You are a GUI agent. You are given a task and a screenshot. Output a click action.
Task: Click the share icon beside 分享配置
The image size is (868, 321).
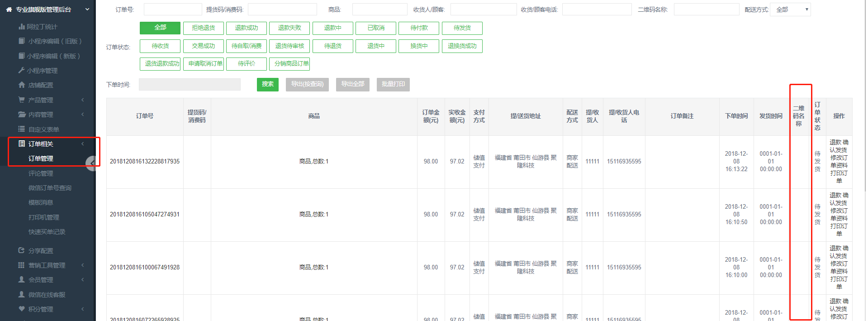21,250
